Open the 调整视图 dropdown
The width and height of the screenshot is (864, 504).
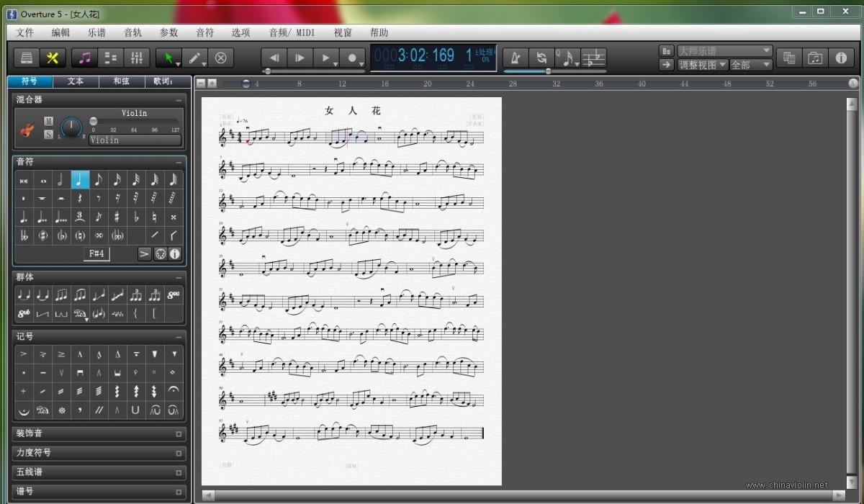coord(702,65)
